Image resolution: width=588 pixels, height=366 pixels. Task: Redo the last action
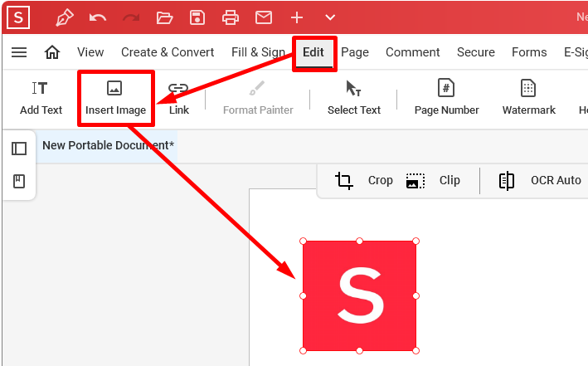(131, 17)
